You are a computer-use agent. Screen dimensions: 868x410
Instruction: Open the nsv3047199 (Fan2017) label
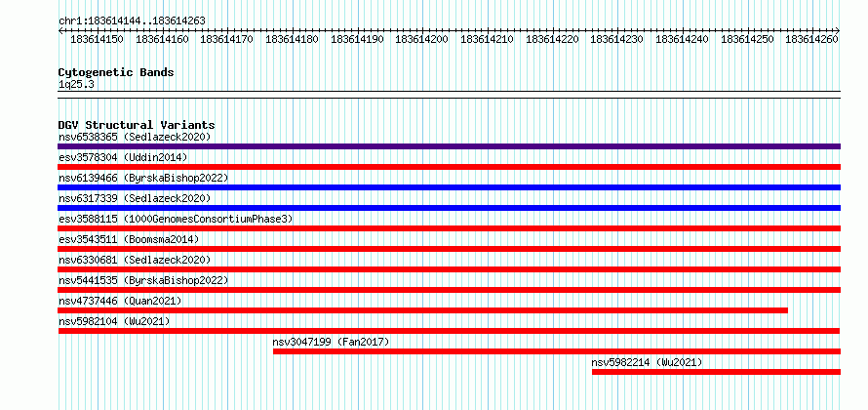click(331, 342)
